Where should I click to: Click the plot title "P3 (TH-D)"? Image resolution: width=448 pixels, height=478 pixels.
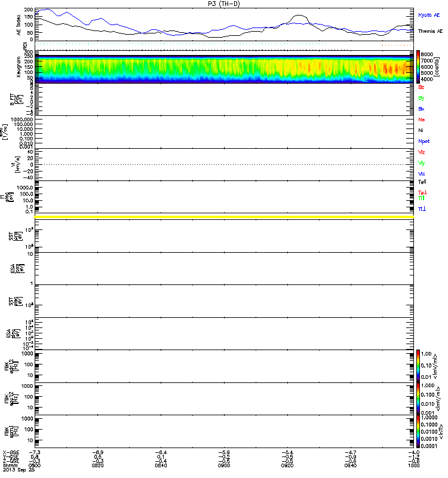coord(223,4)
